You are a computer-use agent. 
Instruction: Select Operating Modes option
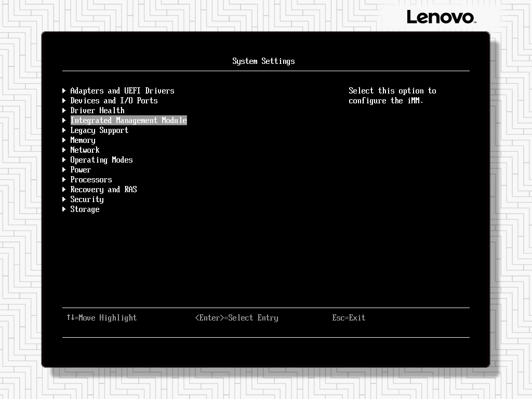click(x=101, y=160)
